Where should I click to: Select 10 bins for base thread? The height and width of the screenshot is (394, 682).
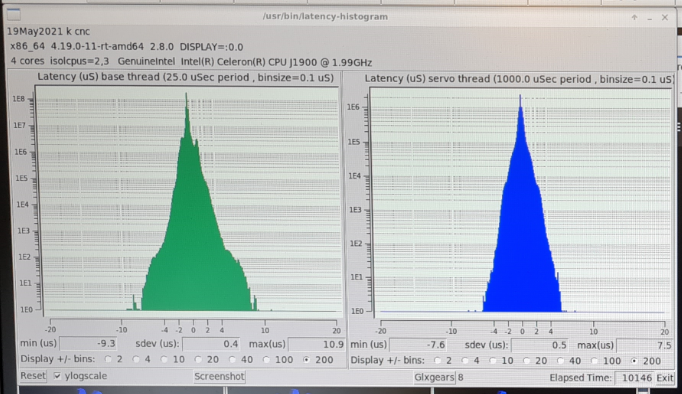164,360
